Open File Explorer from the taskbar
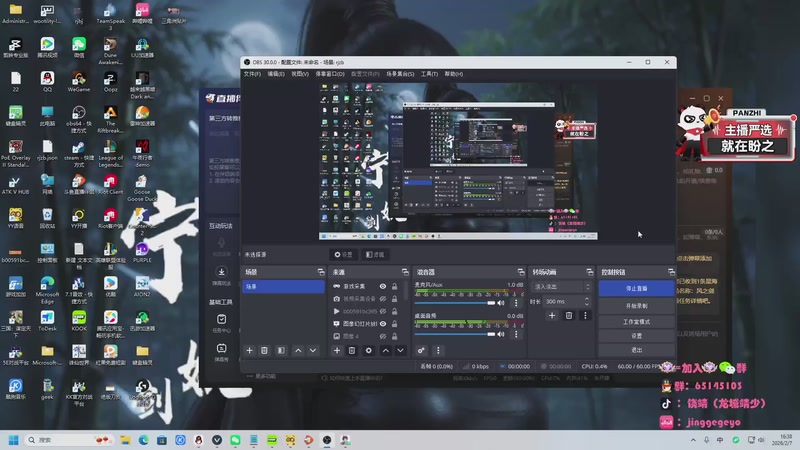 point(125,440)
